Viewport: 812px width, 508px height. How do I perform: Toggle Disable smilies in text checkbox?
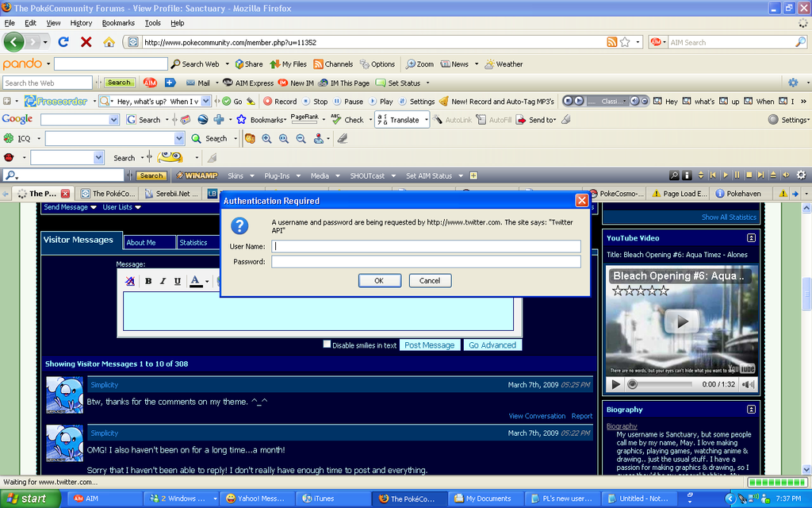click(327, 344)
